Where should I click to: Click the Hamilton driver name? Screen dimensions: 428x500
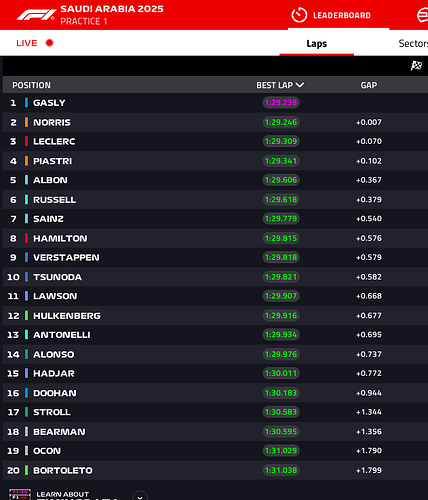click(x=60, y=238)
